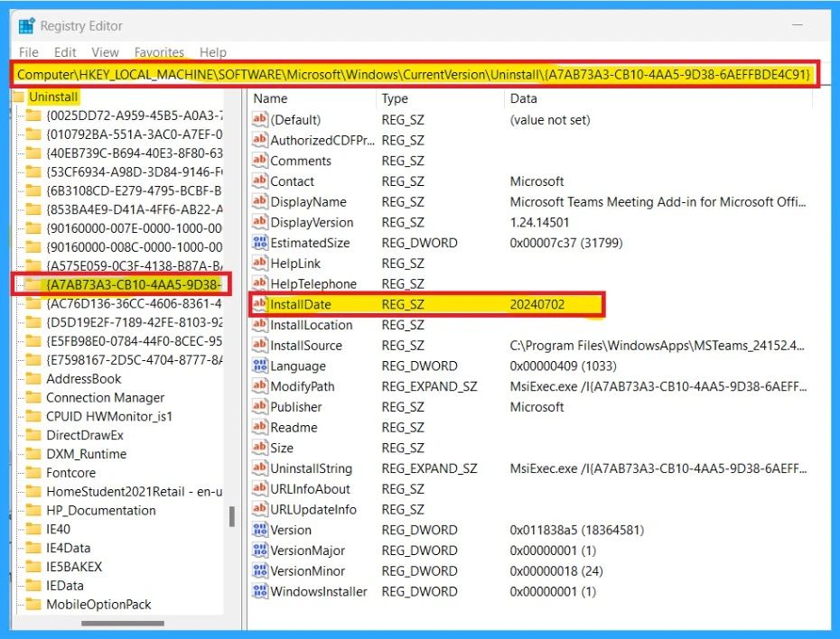Select the DirectDrawEx key
The height and width of the screenshot is (639, 840).
[x=85, y=435]
